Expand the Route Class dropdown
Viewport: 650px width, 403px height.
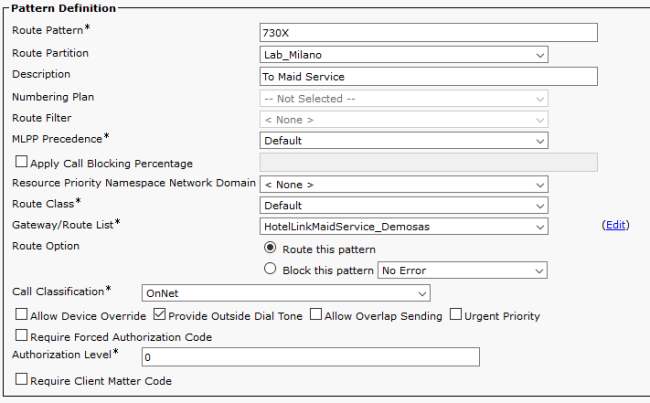click(x=404, y=205)
